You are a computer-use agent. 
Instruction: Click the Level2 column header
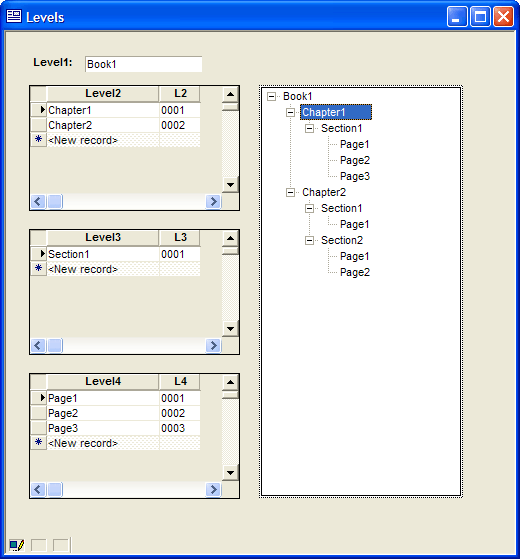pyautogui.click(x=103, y=94)
